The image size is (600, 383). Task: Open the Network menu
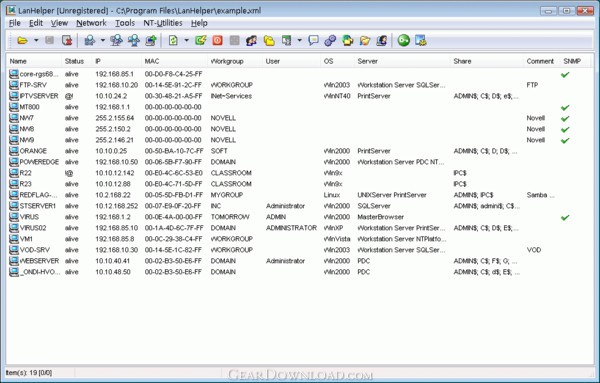[91, 23]
